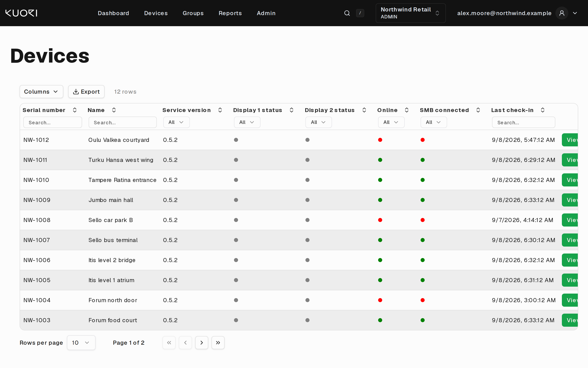The width and height of the screenshot is (588, 368).
Task: Click the NW-1010 serial number cell
Action: pos(36,180)
